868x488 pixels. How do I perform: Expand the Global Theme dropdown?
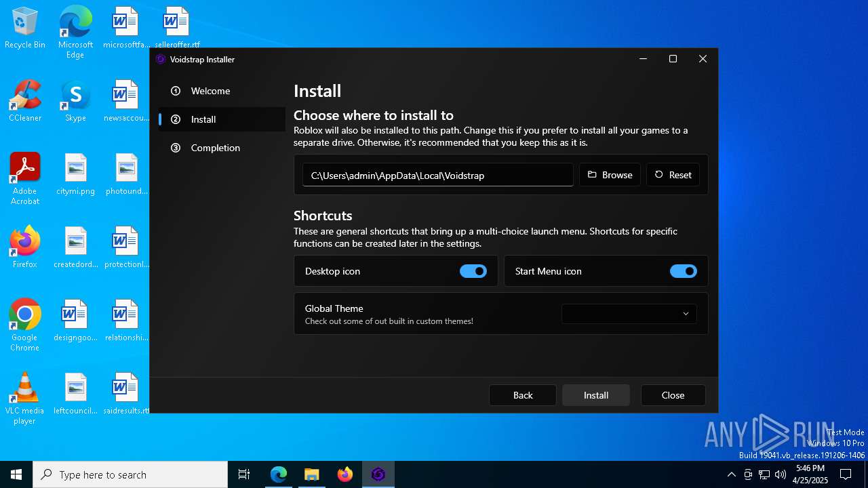pos(629,314)
